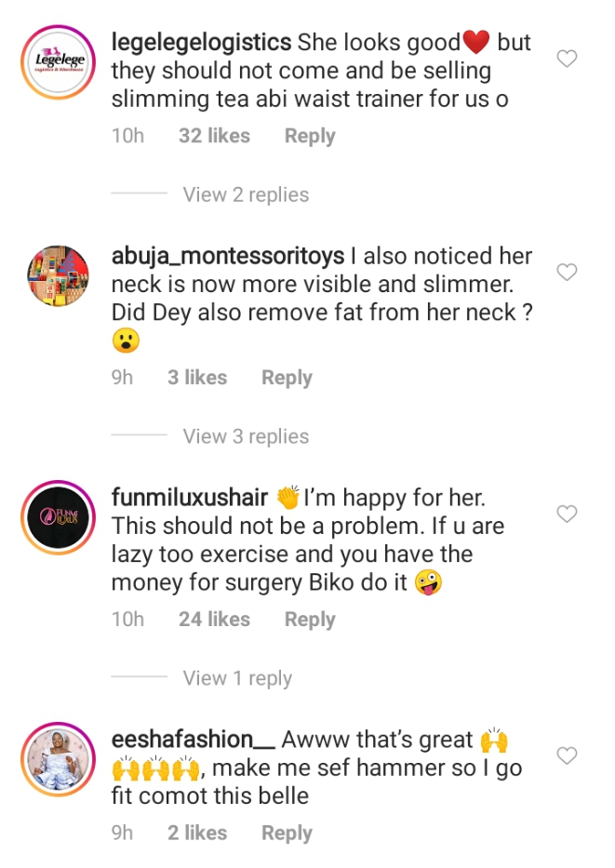Open abuja_montessoritoys profile avatar
Screen dimensions: 615x868
(60, 276)
